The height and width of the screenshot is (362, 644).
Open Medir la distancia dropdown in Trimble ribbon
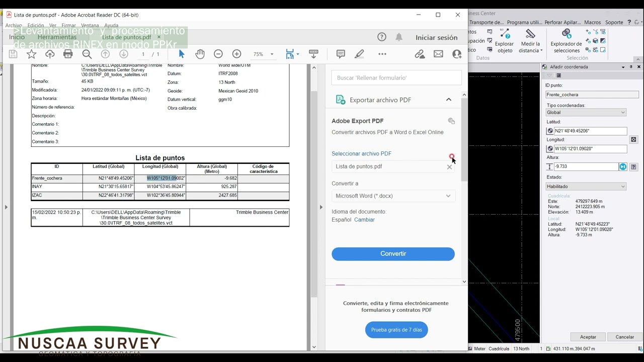tap(541, 51)
